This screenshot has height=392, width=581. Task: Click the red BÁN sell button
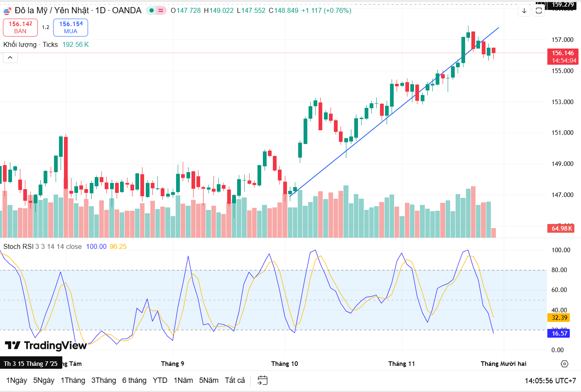pos(20,27)
